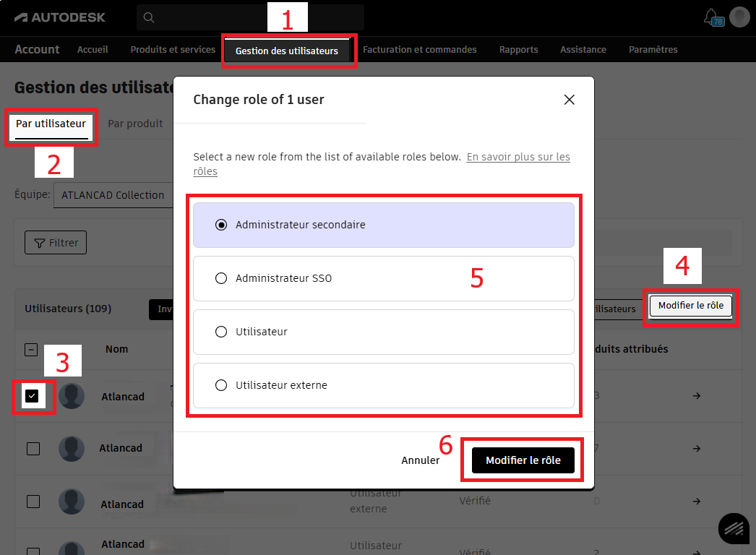Open the profile avatar menu

[739, 17]
